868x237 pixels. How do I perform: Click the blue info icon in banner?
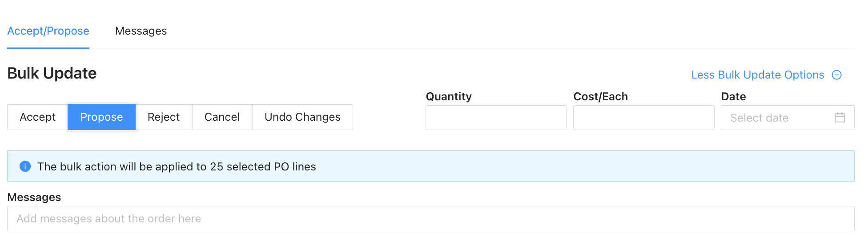(25, 166)
